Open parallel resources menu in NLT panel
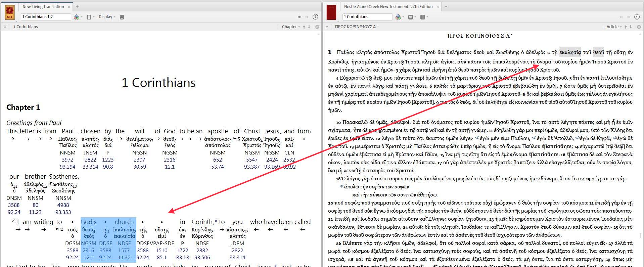 coord(90,17)
